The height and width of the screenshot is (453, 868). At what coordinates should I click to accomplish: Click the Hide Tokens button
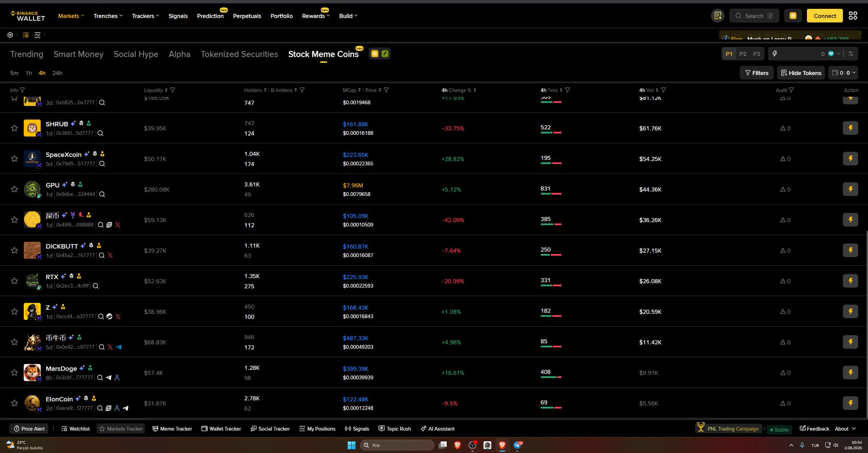pyautogui.click(x=801, y=73)
